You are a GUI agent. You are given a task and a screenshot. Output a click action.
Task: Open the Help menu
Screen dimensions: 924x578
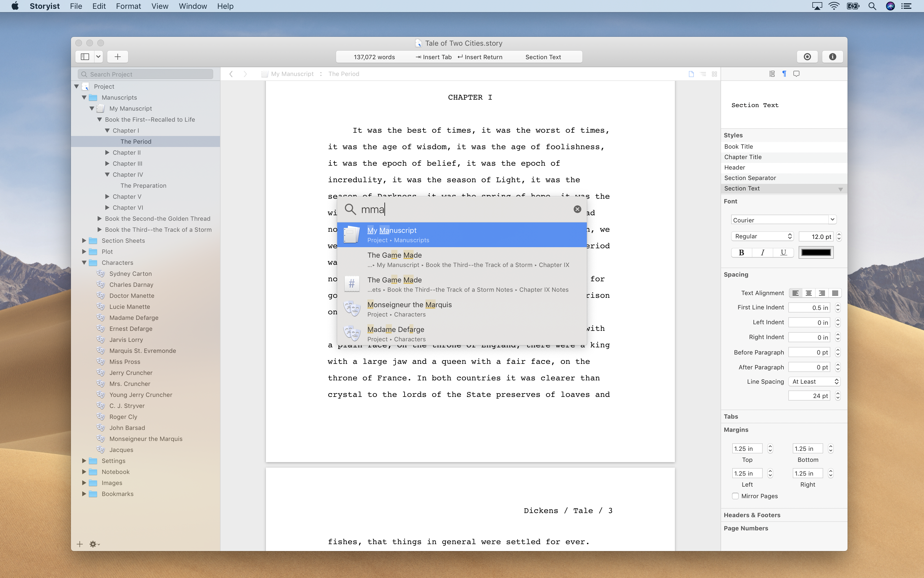[225, 6]
